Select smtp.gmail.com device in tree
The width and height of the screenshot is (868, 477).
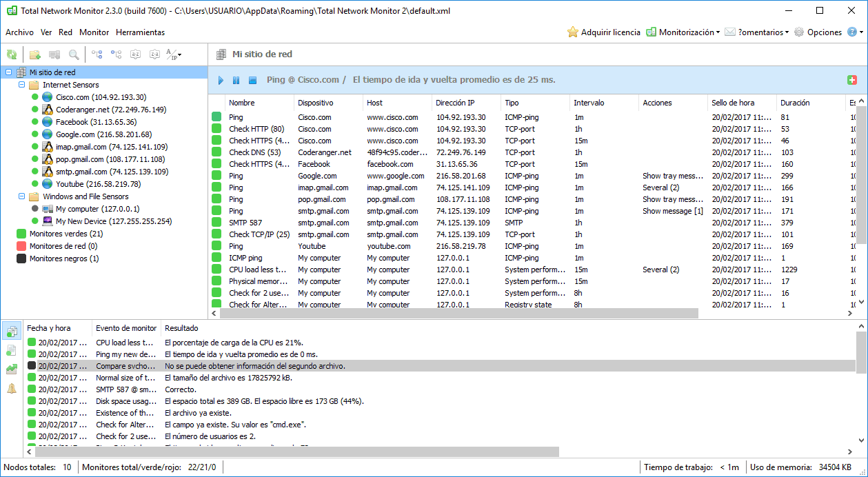pos(112,172)
